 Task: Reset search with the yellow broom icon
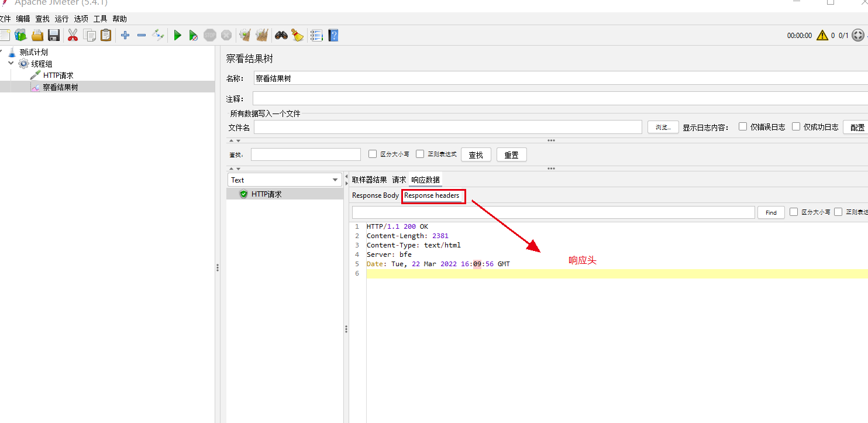click(298, 35)
